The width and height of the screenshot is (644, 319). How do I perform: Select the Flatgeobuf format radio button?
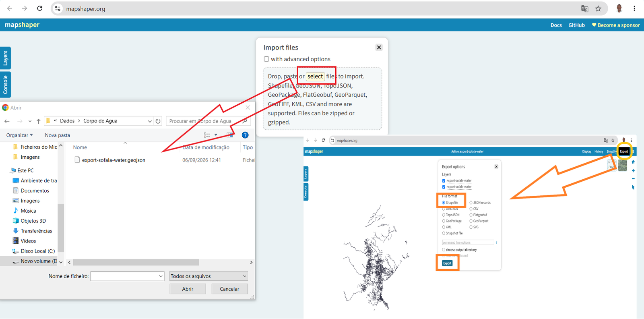pyautogui.click(x=471, y=215)
